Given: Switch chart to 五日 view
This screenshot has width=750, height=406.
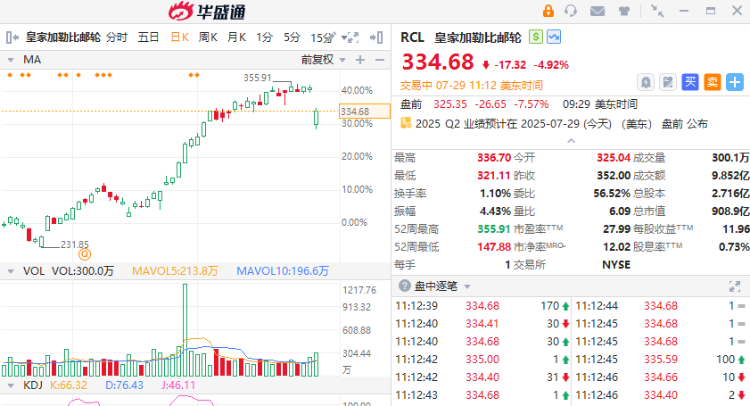Looking at the screenshot, I should tap(148, 37).
